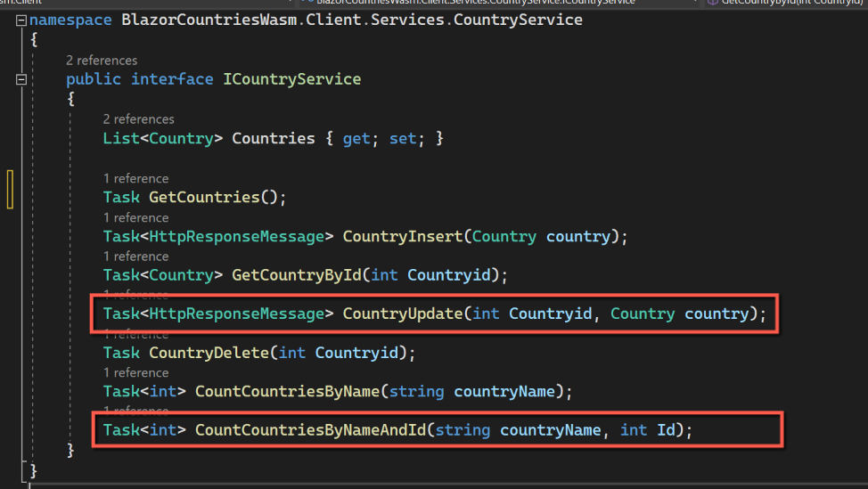The height and width of the screenshot is (489, 868).
Task: Click the yellow change marker in the margin
Action: pos(10,188)
